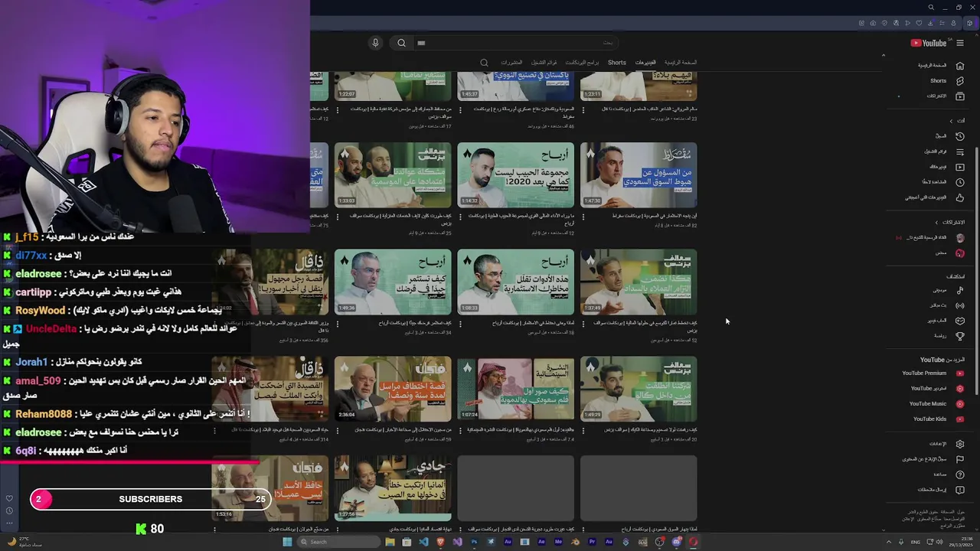Open Liked videos in the sidebar
This screenshot has height=551, width=980.
coord(934,197)
